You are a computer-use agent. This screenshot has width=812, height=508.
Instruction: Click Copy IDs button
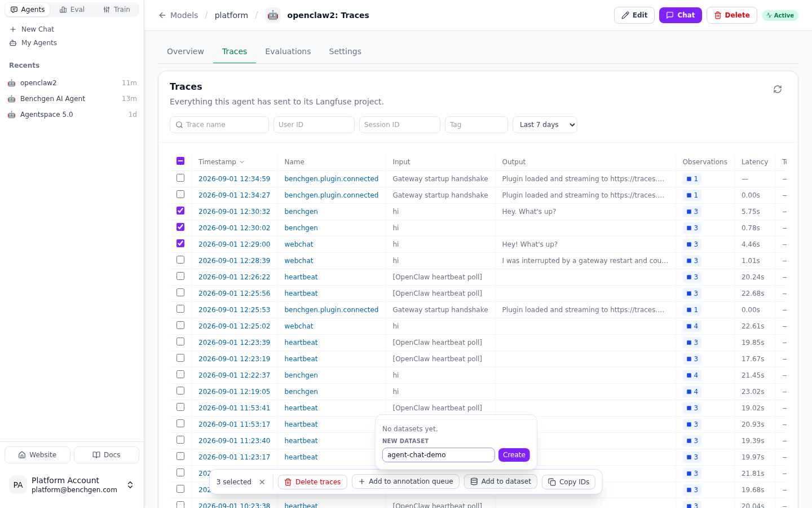coord(568,482)
